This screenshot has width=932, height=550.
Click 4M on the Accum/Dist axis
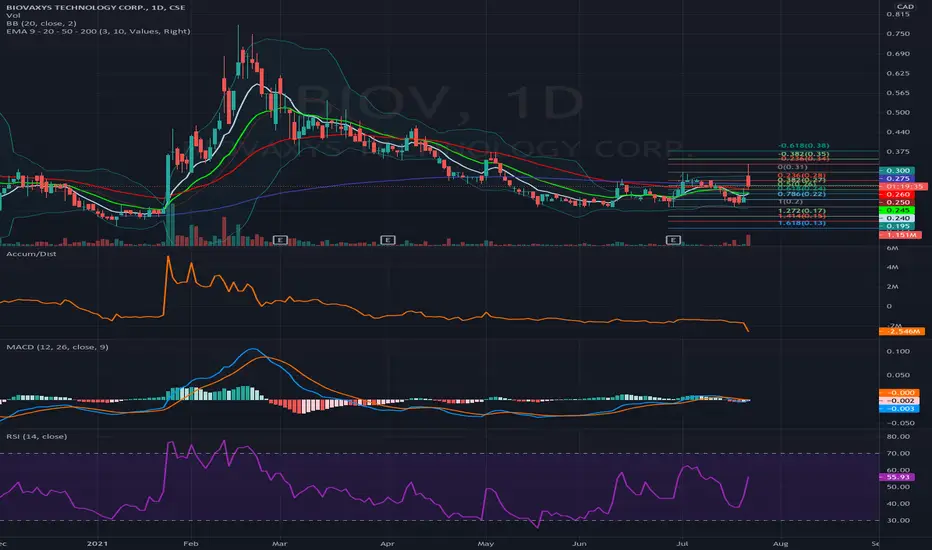[x=892, y=267]
